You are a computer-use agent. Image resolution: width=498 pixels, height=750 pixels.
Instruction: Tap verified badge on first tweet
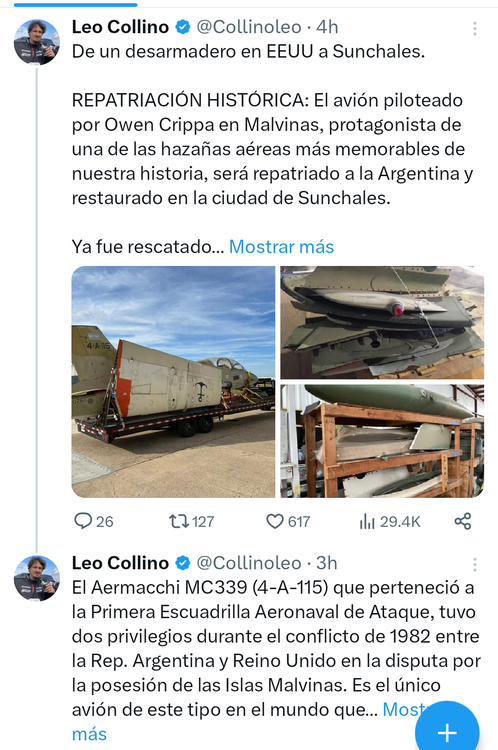(x=183, y=27)
